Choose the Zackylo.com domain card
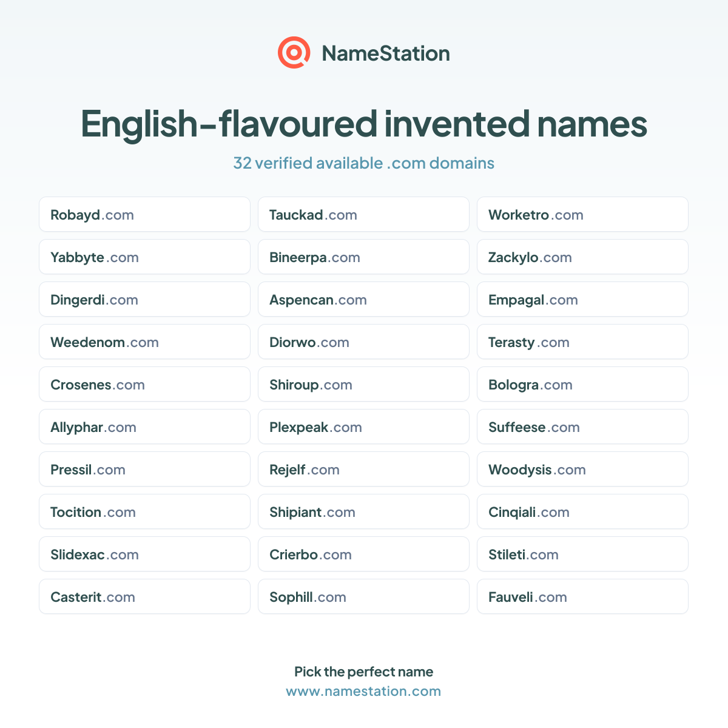 [x=582, y=257]
